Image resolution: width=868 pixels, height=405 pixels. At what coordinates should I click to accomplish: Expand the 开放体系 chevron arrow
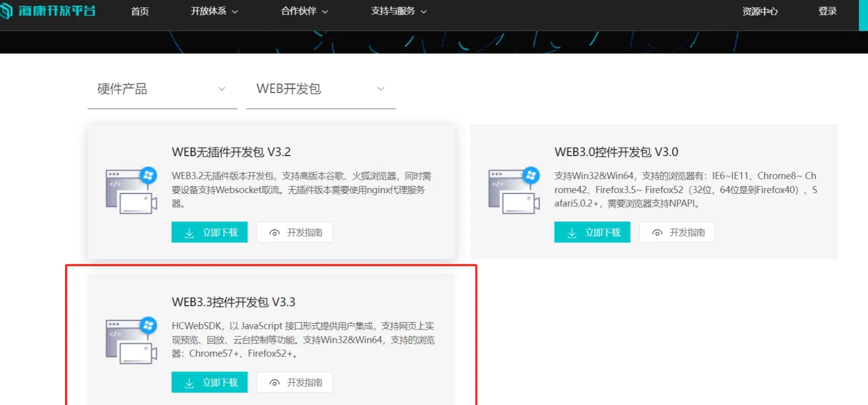tap(235, 12)
